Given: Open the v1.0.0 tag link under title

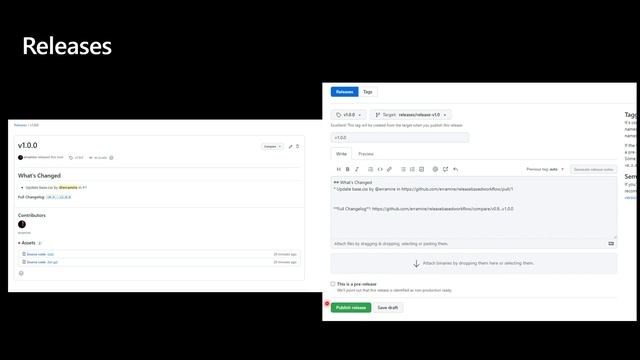Looking at the screenshot, I should pos(76,158).
